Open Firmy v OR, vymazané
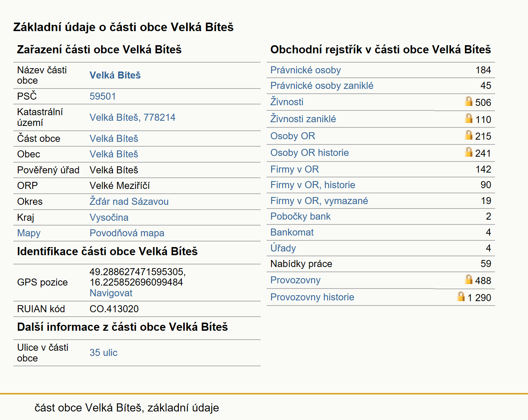The image size is (528, 420). [319, 201]
